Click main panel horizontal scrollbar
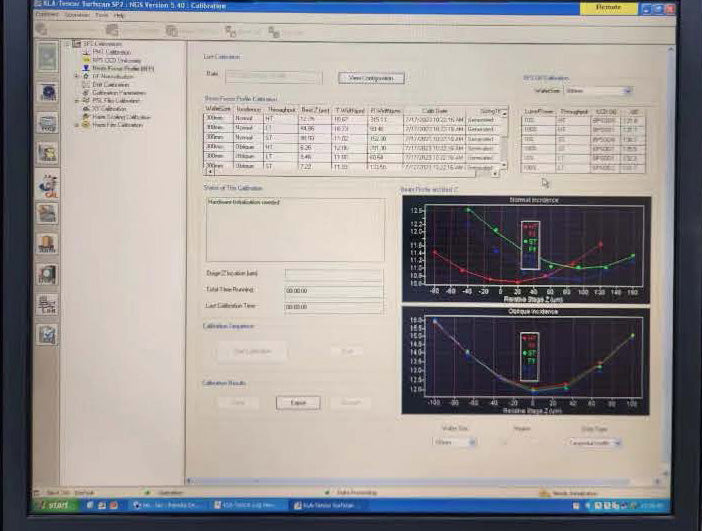702x531 pixels. pyautogui.click(x=421, y=481)
